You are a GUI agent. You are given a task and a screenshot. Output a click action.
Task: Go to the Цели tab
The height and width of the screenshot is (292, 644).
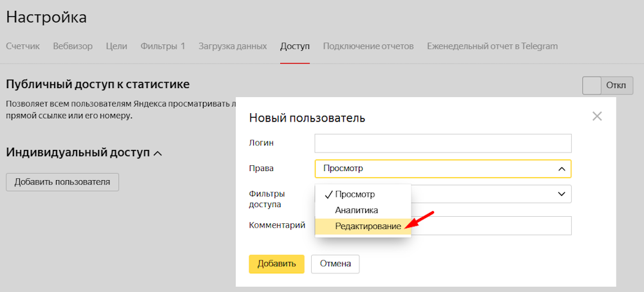(117, 46)
